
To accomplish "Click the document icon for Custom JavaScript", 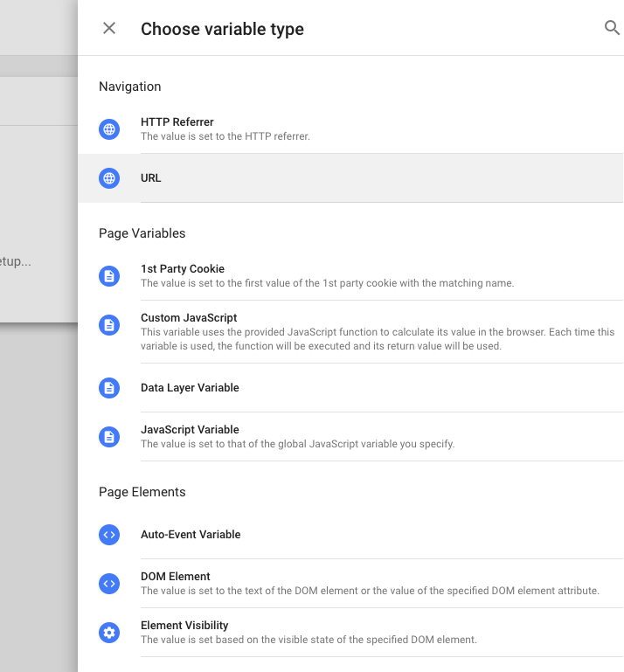I will [109, 325].
